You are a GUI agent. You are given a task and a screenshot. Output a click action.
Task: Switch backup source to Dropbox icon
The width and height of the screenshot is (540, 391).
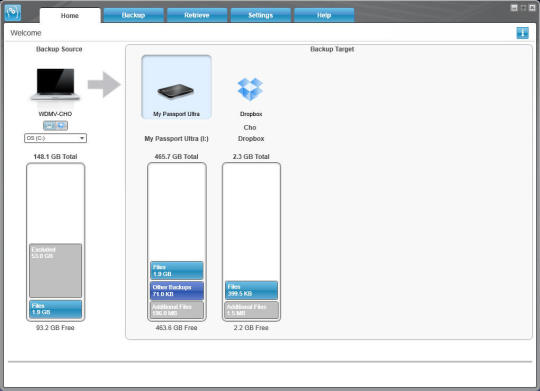coord(62,126)
